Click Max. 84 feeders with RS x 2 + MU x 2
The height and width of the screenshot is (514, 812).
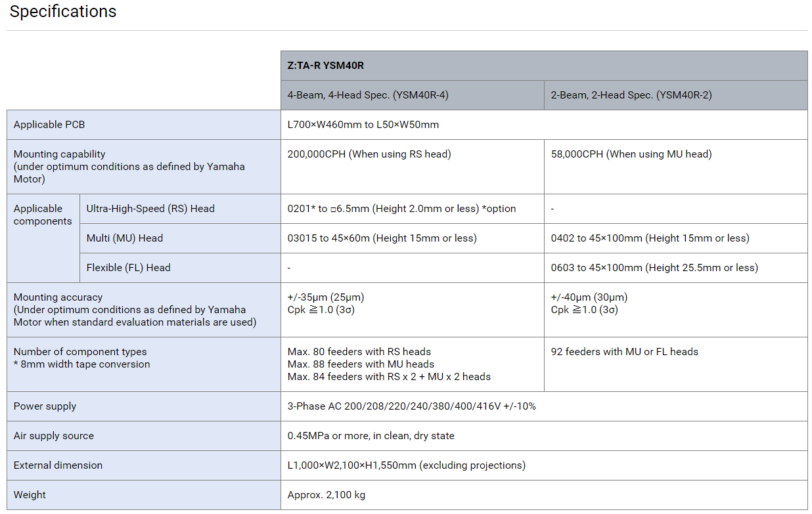click(x=389, y=377)
